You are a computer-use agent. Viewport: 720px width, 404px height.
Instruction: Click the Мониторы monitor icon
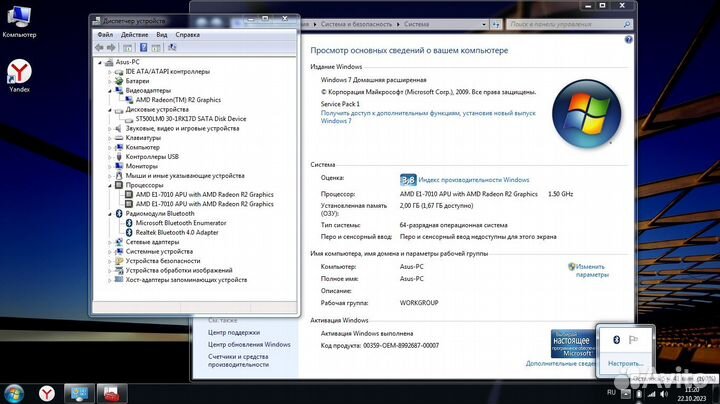pyautogui.click(x=119, y=166)
